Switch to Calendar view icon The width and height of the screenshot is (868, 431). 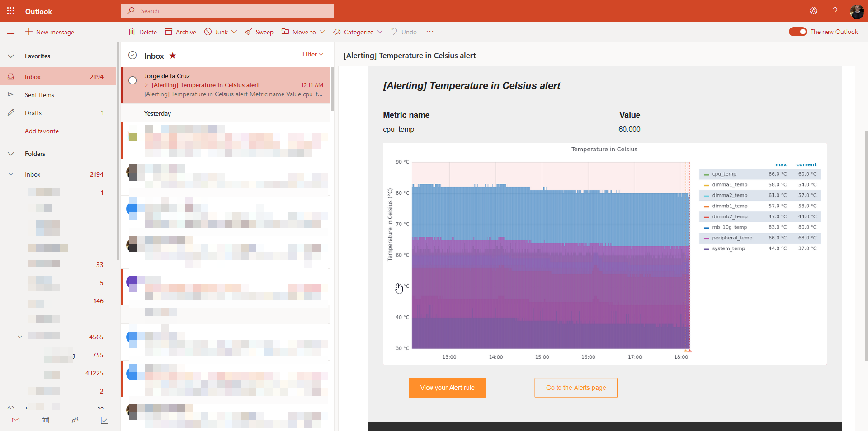(x=45, y=420)
